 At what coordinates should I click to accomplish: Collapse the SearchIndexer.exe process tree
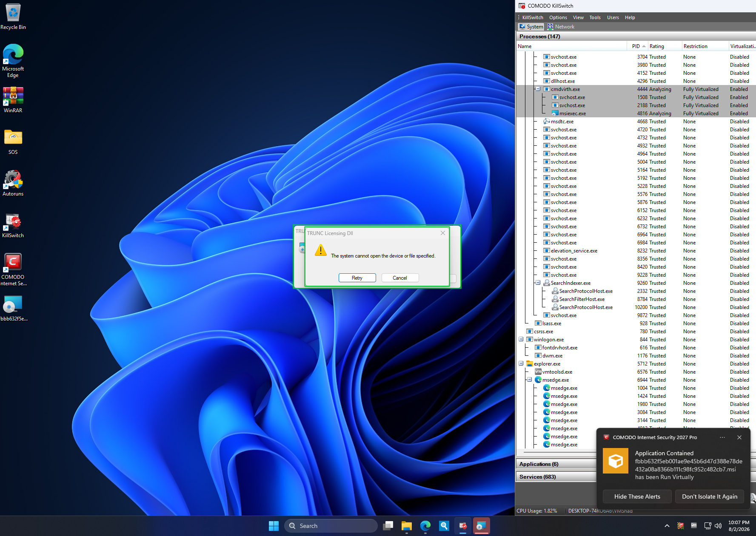[538, 283]
